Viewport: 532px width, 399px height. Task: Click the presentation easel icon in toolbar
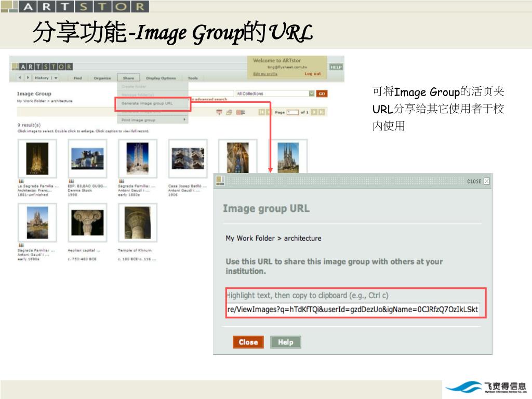[x=219, y=112]
